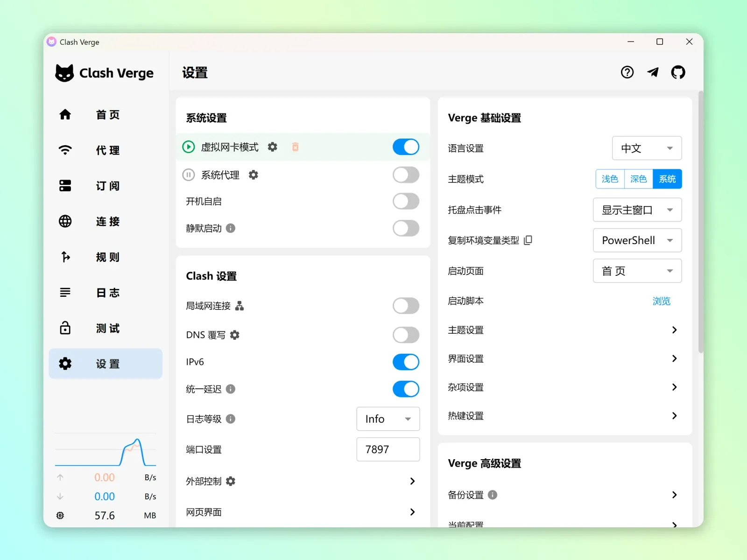The width and height of the screenshot is (747, 560).
Task: Go to the 连接 sidebar page
Action: [106, 221]
